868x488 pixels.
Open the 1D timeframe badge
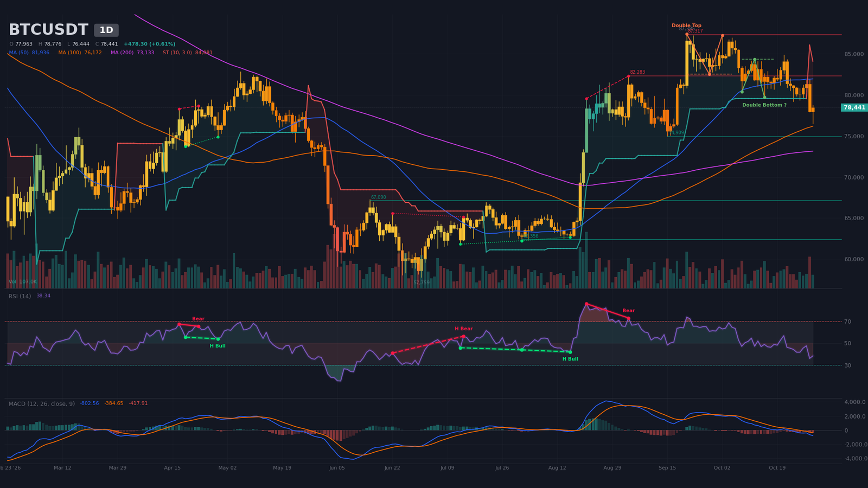point(106,30)
